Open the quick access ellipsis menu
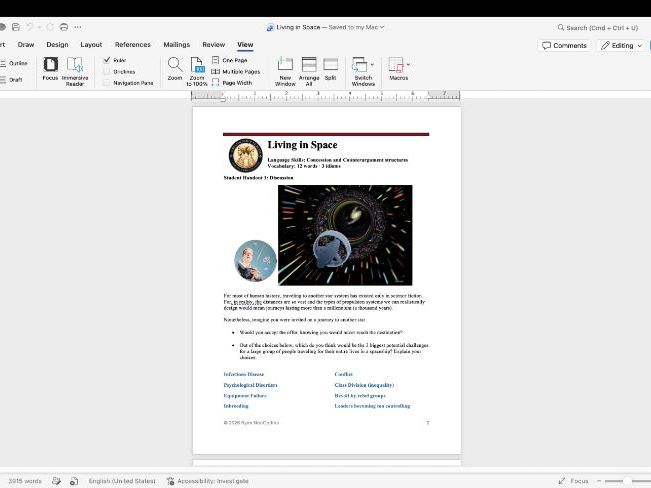The image size is (651, 488). click(x=78, y=27)
